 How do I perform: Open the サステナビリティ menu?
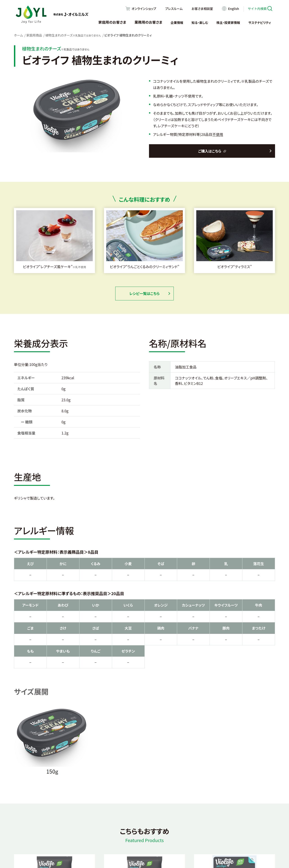[259, 23]
